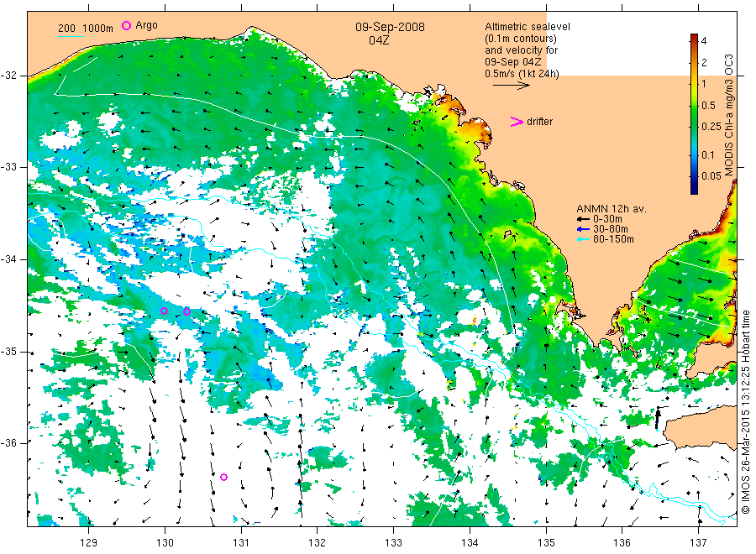This screenshot has width=756, height=554.
Task: Click the black 0-30m ANMN arrow
Action: [x=584, y=219]
